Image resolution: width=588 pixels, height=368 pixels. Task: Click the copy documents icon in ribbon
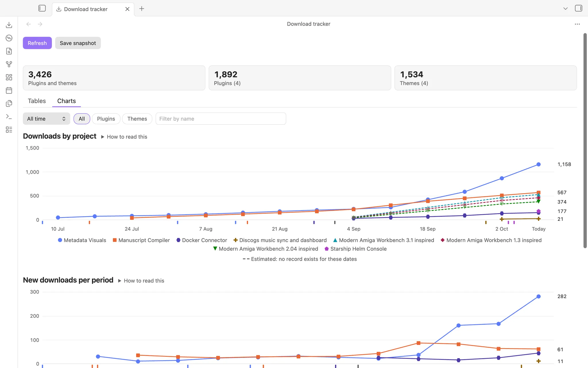click(x=9, y=103)
